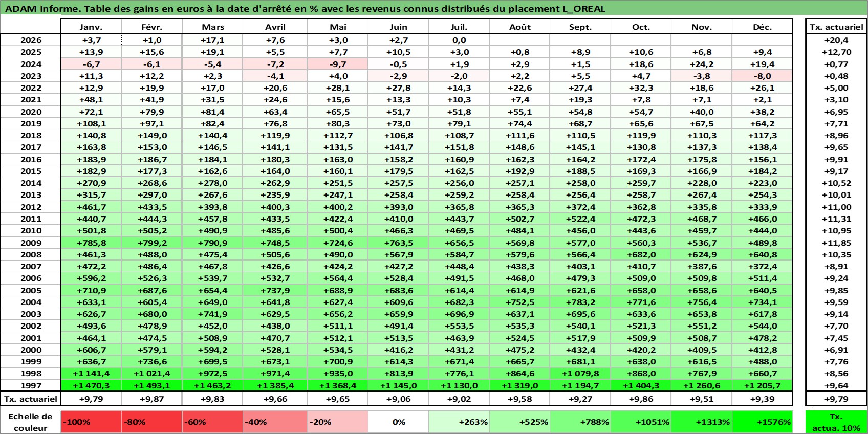
Task: Select the '+192,9' cell for August 2015
Action: coord(520,171)
